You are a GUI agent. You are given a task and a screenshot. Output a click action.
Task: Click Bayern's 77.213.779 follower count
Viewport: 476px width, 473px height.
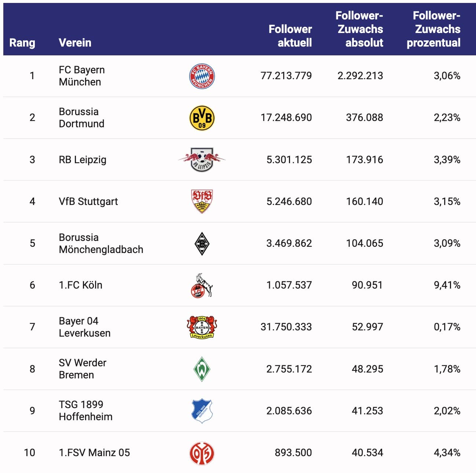[286, 76]
